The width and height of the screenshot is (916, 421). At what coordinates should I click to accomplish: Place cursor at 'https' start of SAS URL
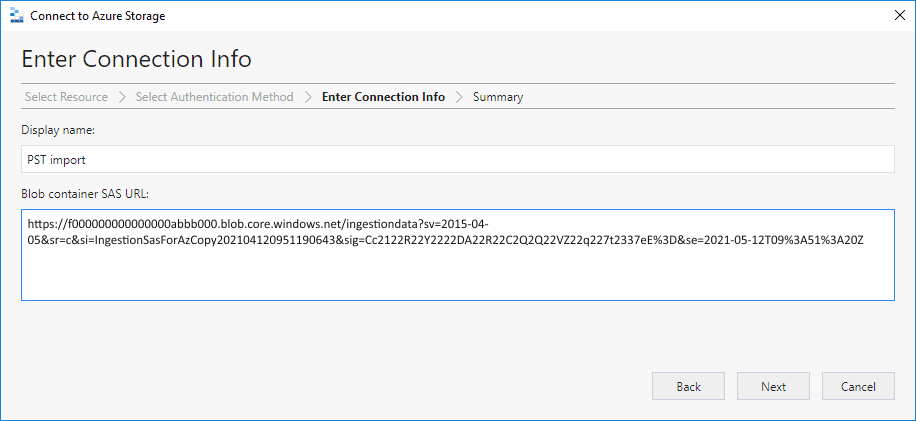(x=30, y=225)
